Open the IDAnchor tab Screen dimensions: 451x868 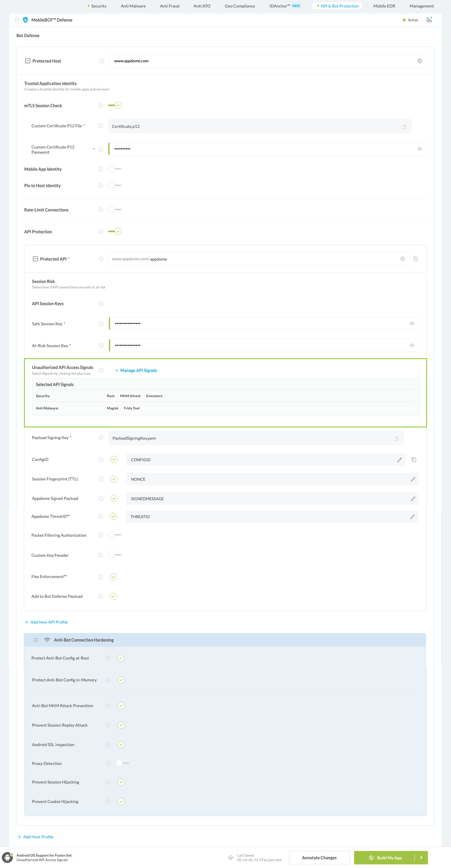285,6
